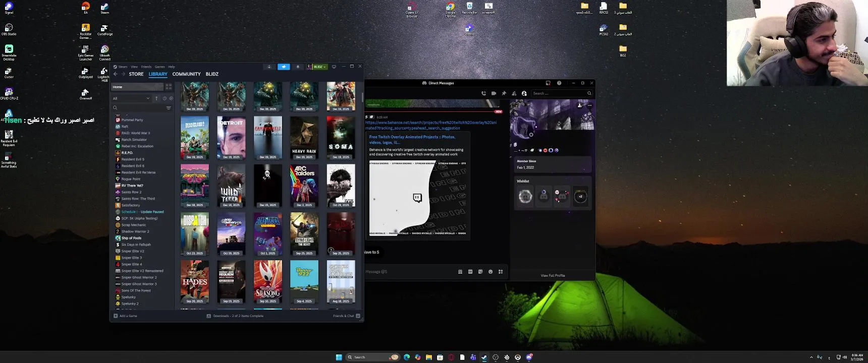868x363 pixels.
Task: Open ARC Raiders game cover
Action: coord(304,186)
